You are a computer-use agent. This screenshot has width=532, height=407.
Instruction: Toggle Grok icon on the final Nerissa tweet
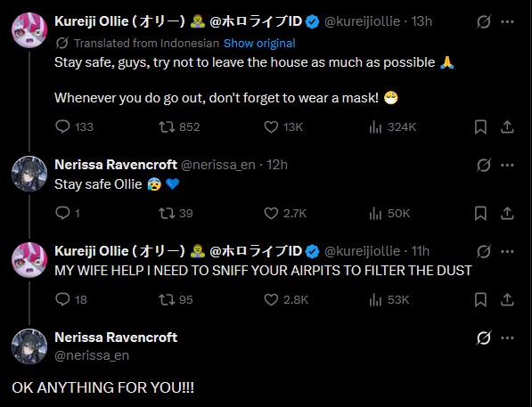(x=483, y=338)
